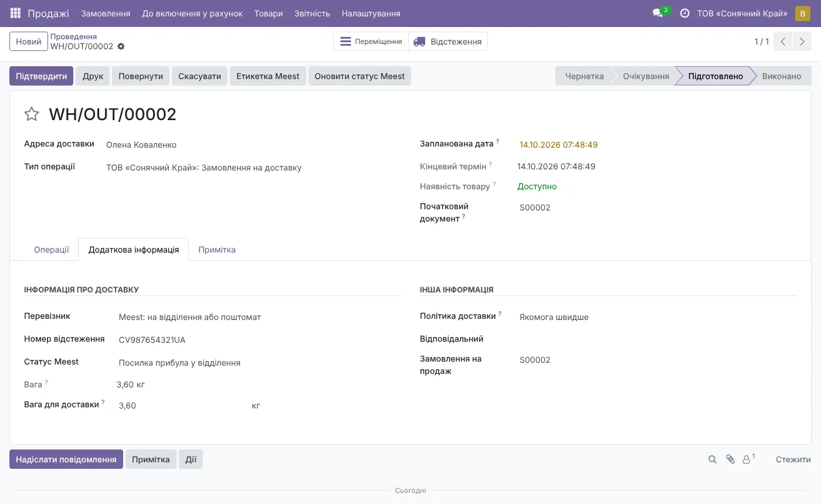Viewport: 821px width, 504px height.
Task: Click the Скасувати button
Action: tap(199, 76)
